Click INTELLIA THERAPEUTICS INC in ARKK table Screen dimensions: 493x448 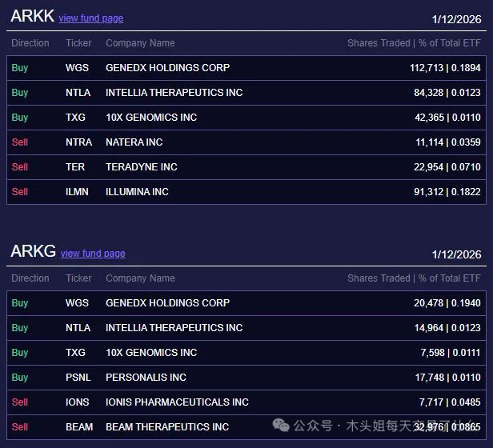(174, 93)
